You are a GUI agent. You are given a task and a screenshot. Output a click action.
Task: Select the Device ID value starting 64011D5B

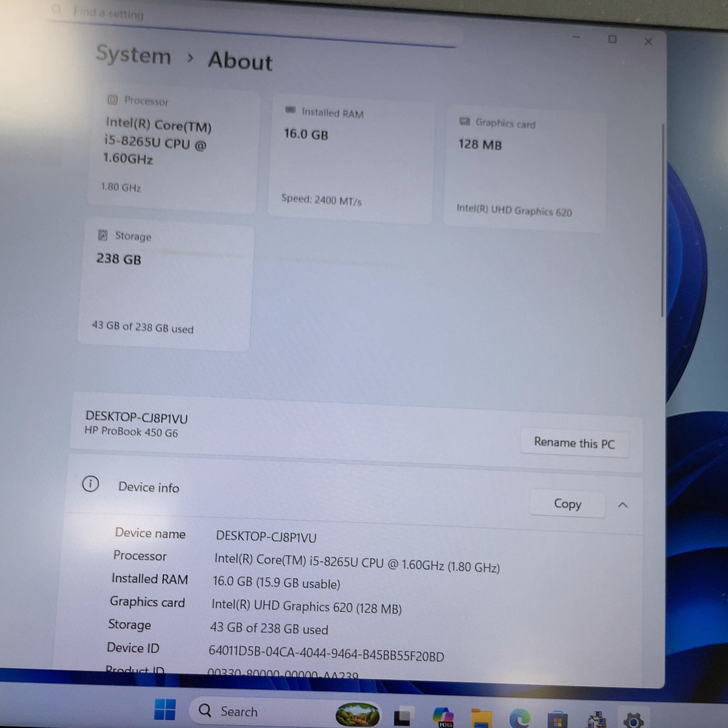click(326, 655)
